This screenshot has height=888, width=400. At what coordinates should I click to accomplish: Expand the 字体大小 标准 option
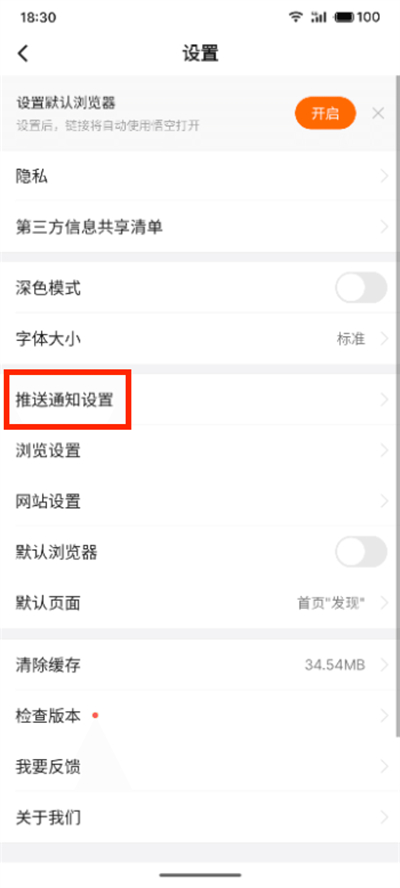[200, 339]
